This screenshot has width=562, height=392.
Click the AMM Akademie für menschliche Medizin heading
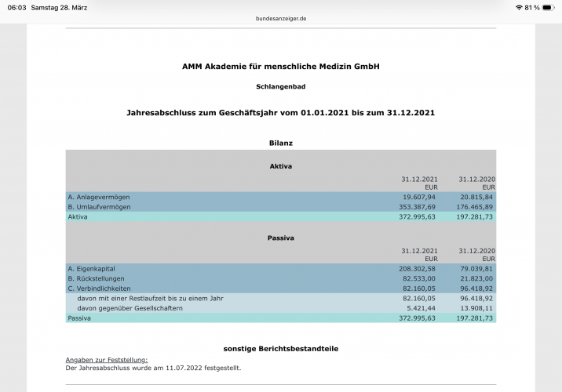[280, 67]
